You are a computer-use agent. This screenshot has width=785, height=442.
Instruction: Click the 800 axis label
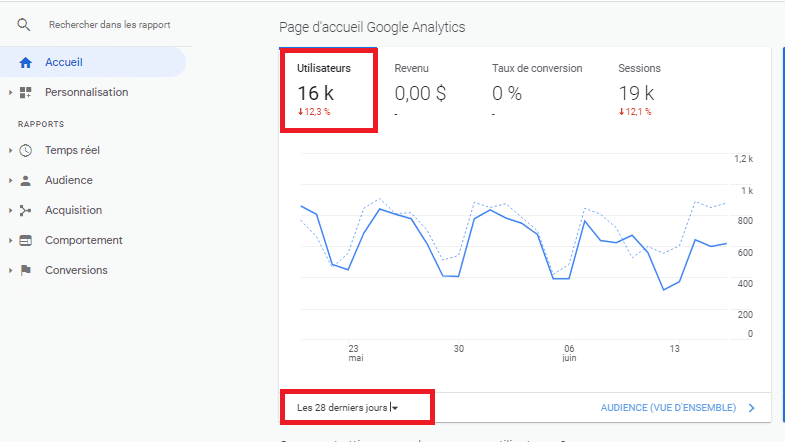[745, 221]
